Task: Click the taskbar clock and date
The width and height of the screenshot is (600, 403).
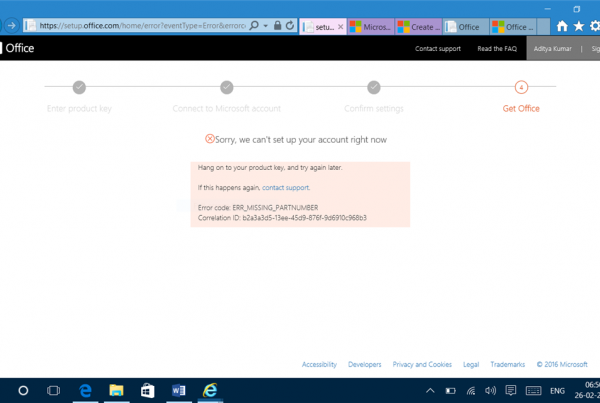Action: (587, 390)
